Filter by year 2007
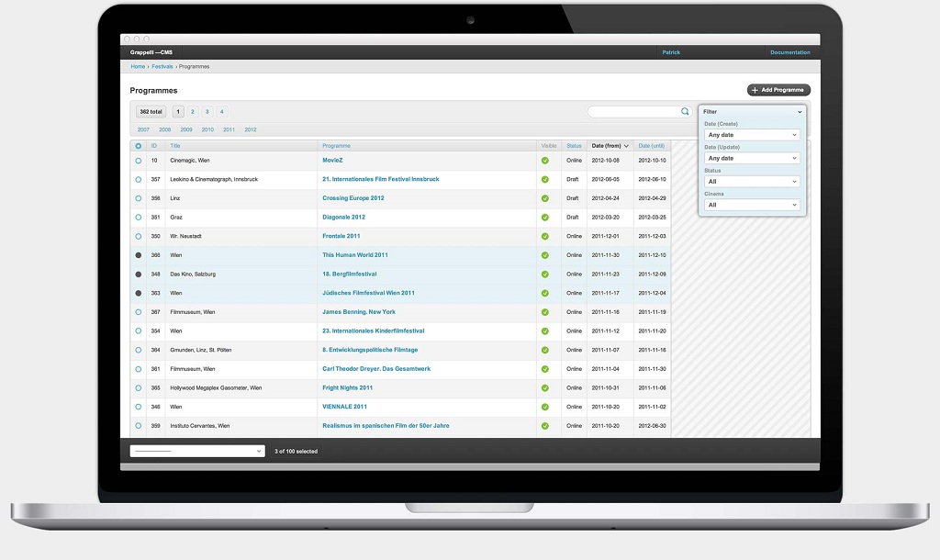The height and width of the screenshot is (560, 940). pos(143,129)
